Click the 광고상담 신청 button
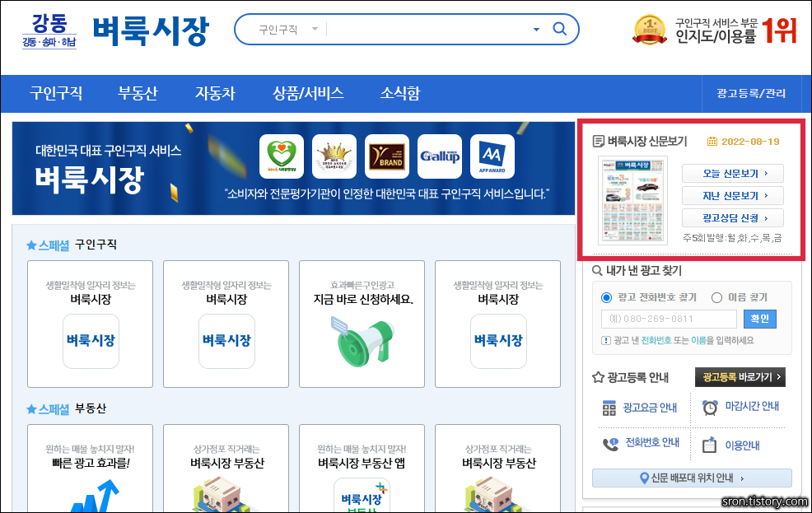 pos(733,218)
